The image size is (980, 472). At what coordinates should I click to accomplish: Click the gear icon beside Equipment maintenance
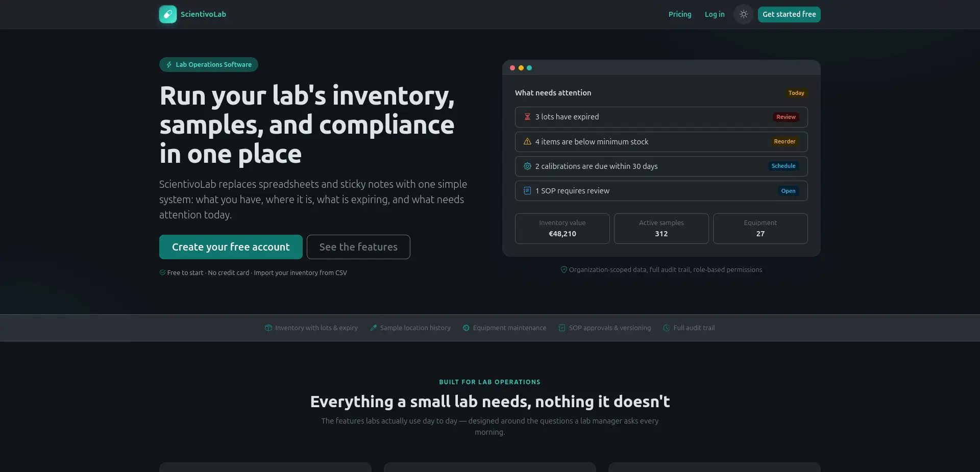[x=466, y=328]
